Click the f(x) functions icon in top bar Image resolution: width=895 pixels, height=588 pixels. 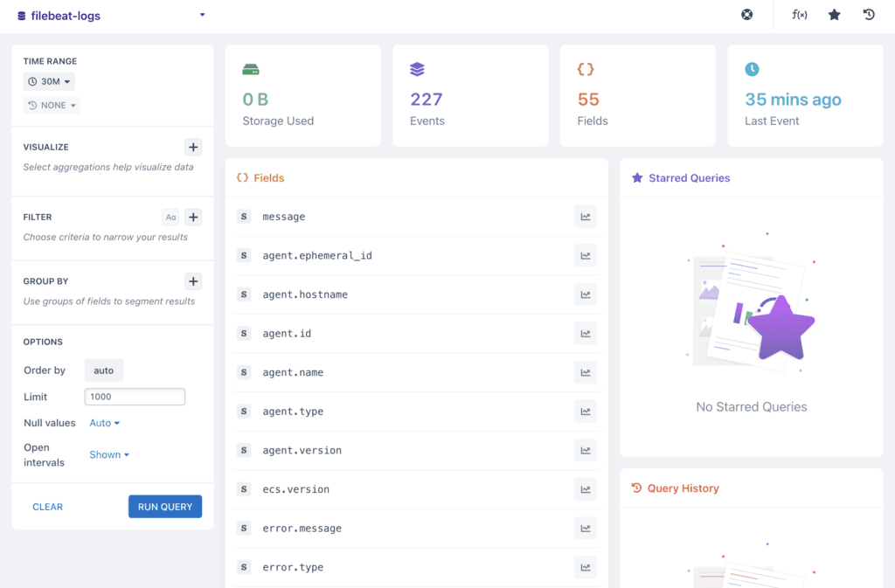point(799,15)
